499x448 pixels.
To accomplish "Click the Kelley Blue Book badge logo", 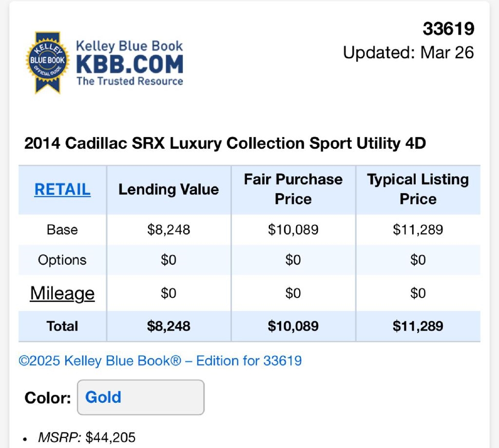I will [x=47, y=62].
